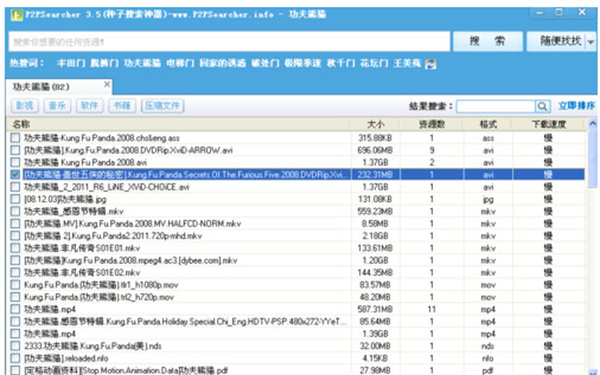The width and height of the screenshot is (600, 375).
Task: Filter results by 压缩文件
Action: (163, 106)
